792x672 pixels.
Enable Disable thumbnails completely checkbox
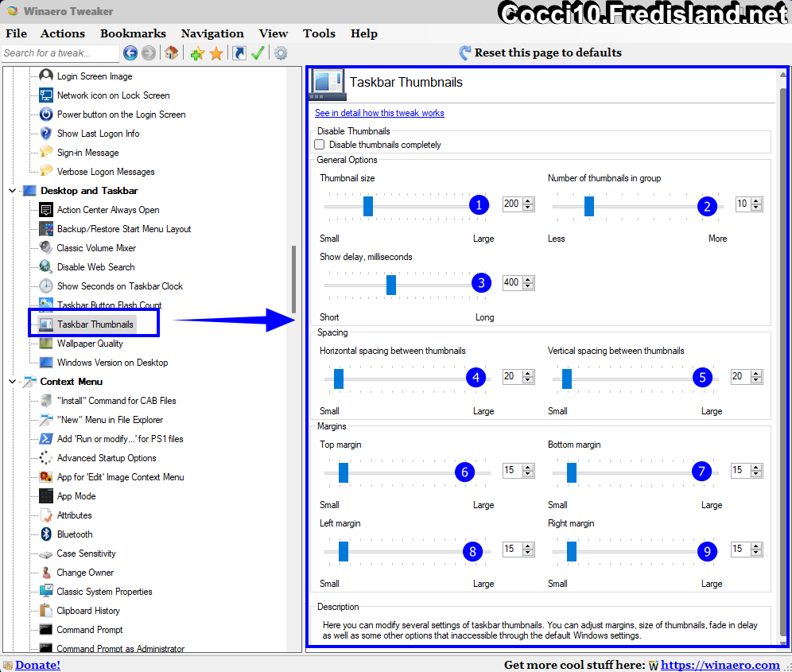(x=319, y=145)
